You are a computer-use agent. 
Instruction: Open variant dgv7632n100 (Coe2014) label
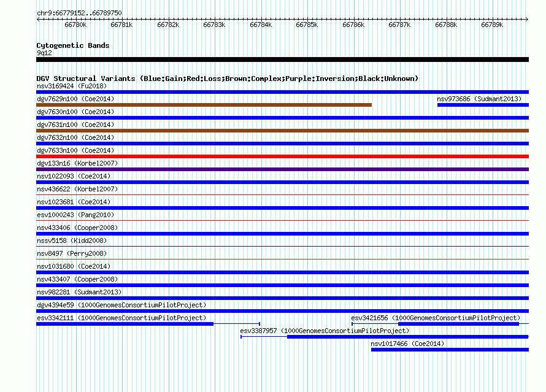[75, 137]
